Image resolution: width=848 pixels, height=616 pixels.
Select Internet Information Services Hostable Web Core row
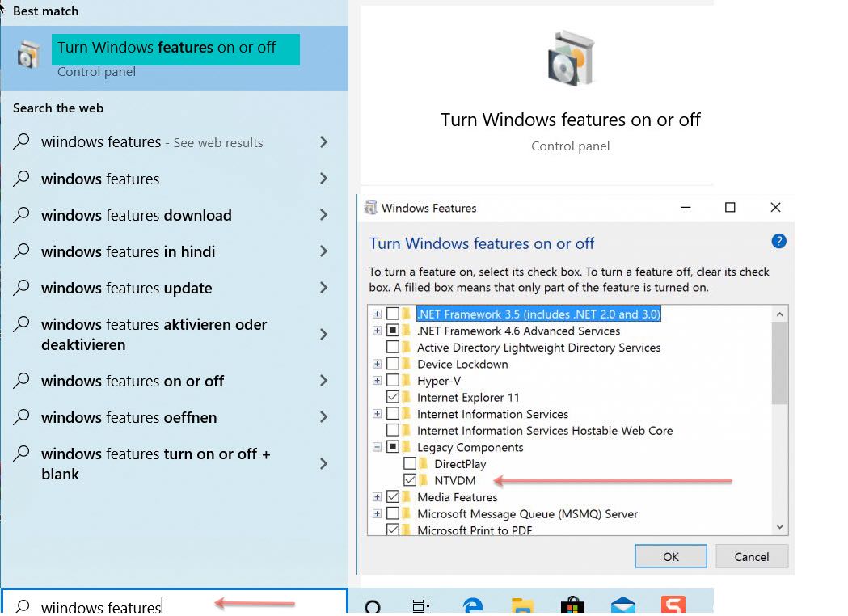coord(545,431)
